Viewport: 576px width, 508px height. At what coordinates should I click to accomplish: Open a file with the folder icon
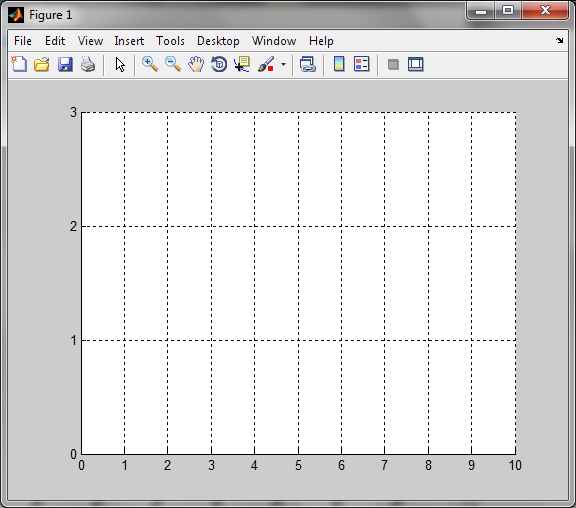point(42,64)
